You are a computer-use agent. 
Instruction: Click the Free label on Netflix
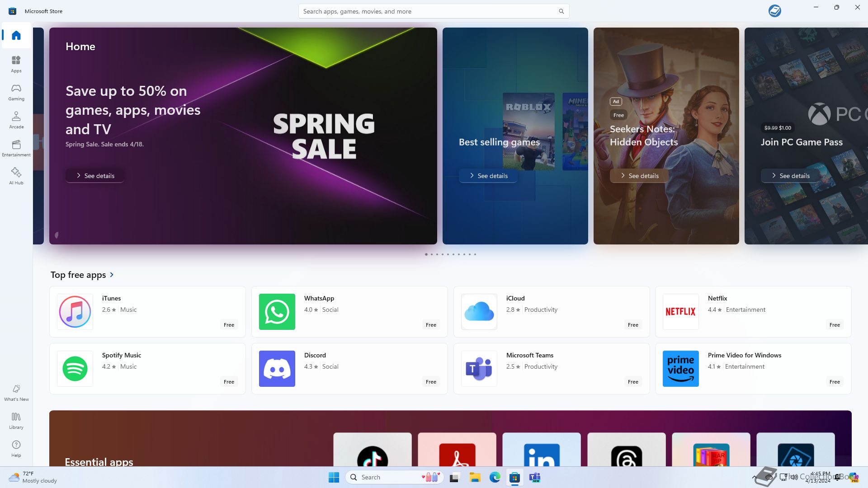pos(835,325)
